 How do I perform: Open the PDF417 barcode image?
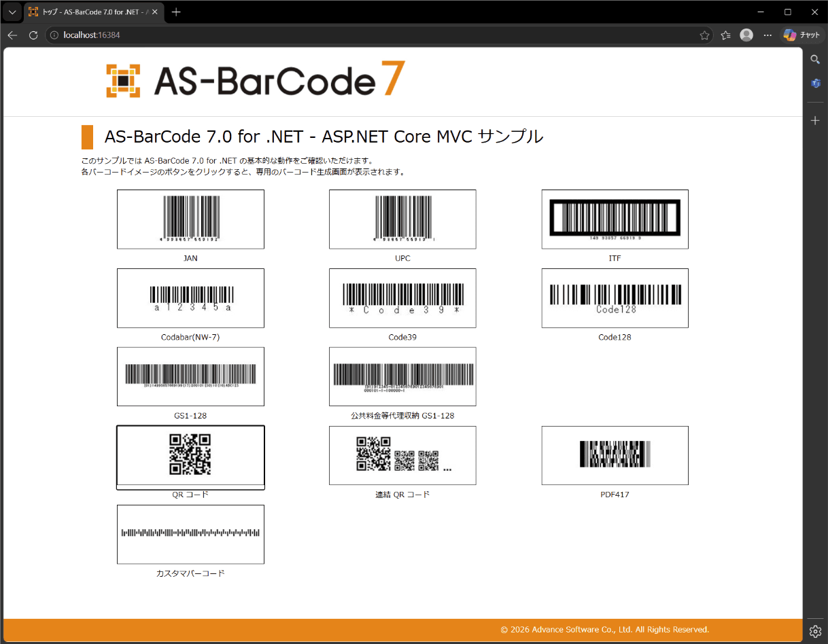pyautogui.click(x=615, y=456)
